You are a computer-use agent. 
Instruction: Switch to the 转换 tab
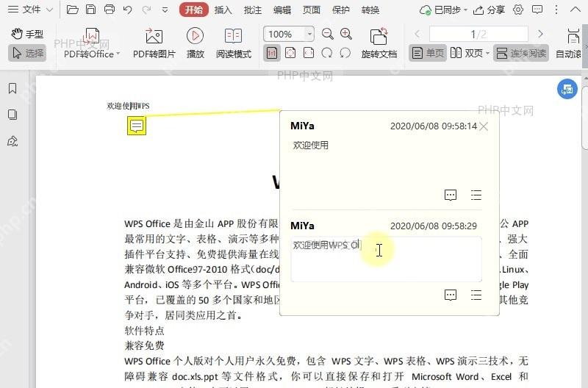(370, 10)
